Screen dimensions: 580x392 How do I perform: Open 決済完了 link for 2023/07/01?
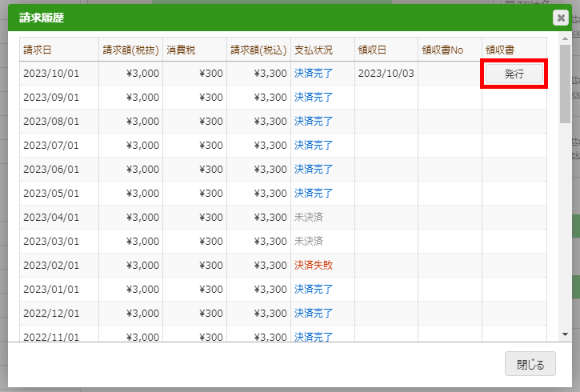pos(314,146)
